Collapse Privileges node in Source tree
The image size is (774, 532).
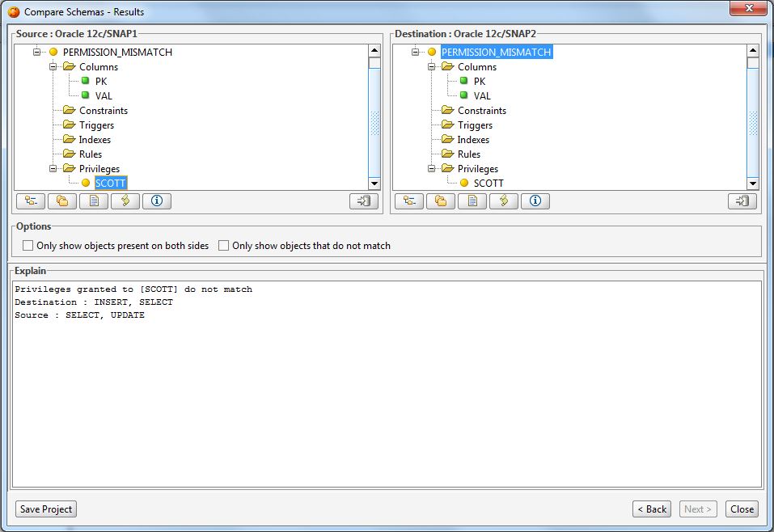click(x=53, y=168)
